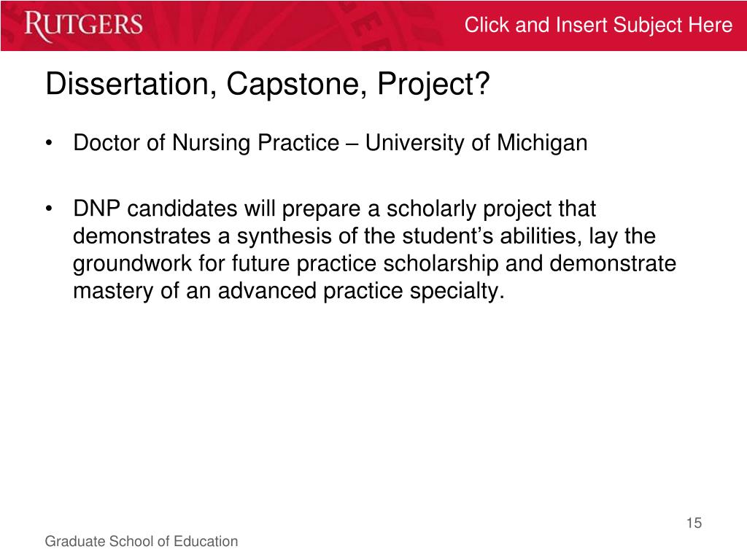
Task: Click "University of Michigan" in the first bullet
Action: click(476, 143)
